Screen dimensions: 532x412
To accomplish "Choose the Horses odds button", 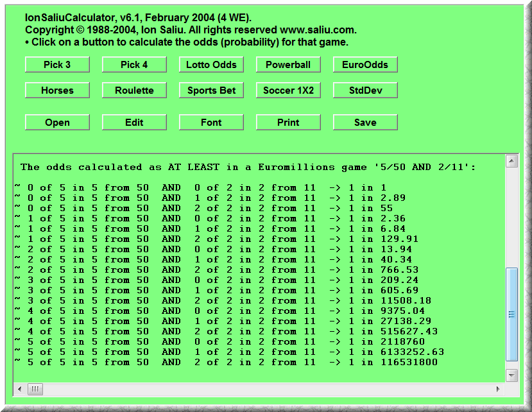I will click(57, 90).
